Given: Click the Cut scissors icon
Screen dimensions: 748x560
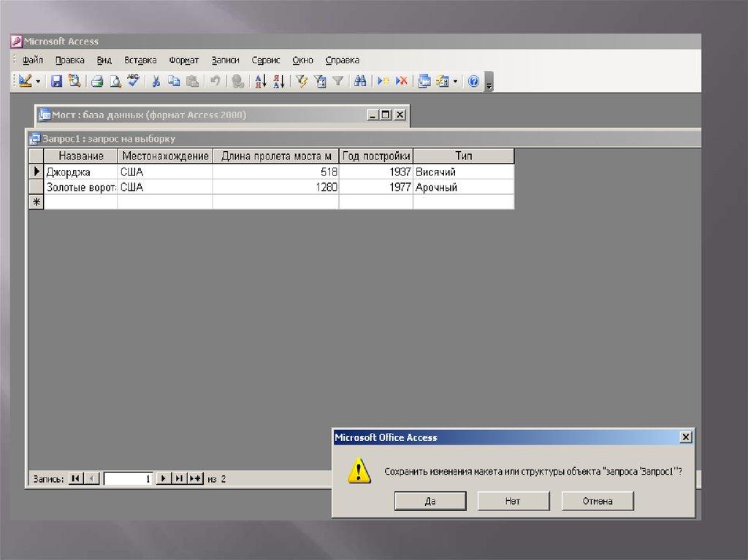Looking at the screenshot, I should click(156, 82).
